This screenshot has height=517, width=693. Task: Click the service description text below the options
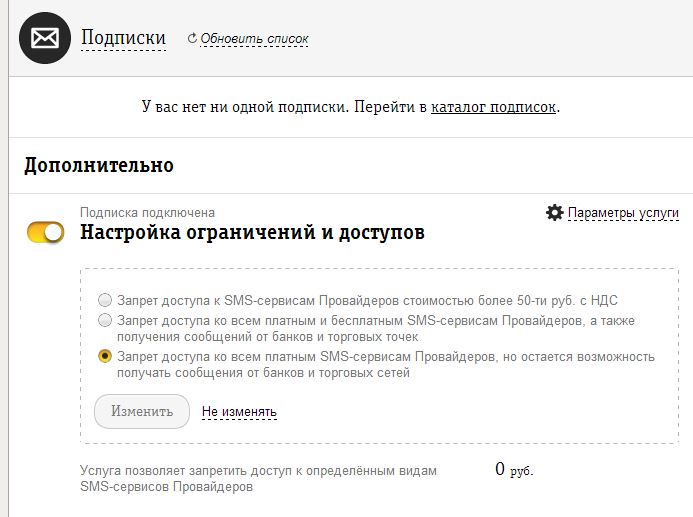(x=258, y=478)
